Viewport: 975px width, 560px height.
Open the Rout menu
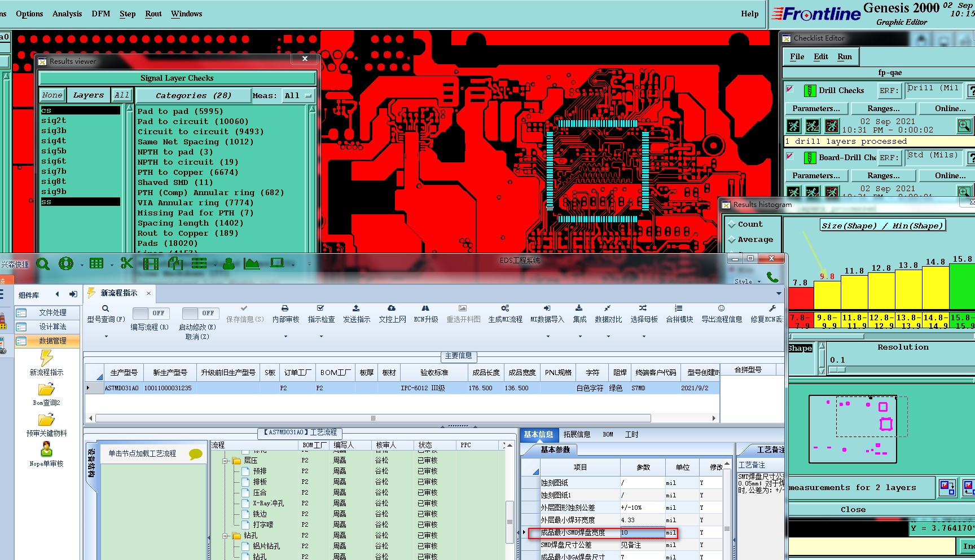click(x=153, y=14)
